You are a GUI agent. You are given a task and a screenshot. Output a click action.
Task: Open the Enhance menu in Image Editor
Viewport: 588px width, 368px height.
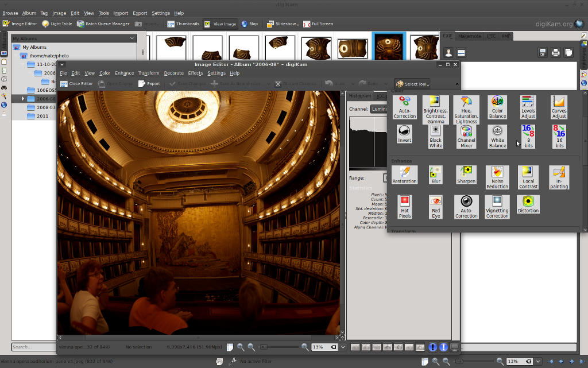click(124, 73)
